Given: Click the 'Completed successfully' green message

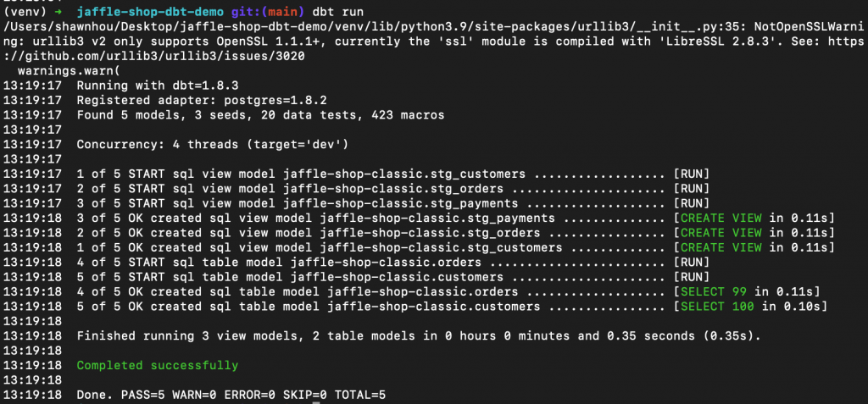Looking at the screenshot, I should pyautogui.click(x=157, y=365).
